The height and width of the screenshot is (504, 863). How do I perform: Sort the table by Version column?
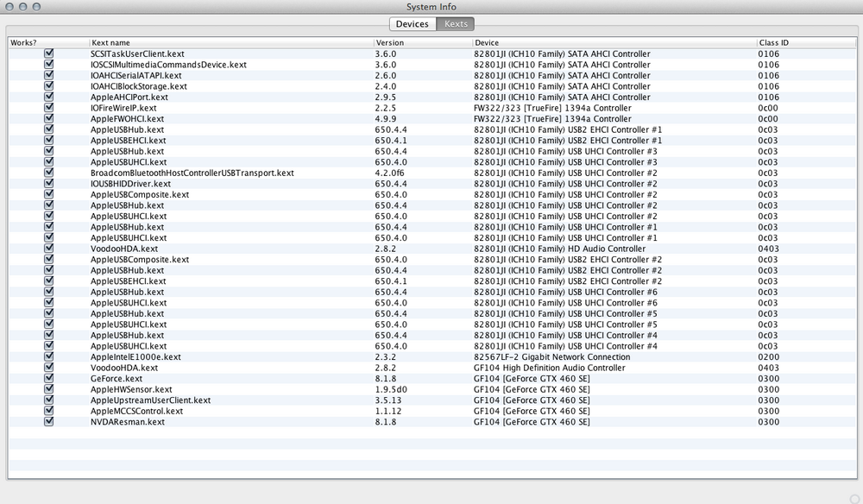(x=421, y=42)
